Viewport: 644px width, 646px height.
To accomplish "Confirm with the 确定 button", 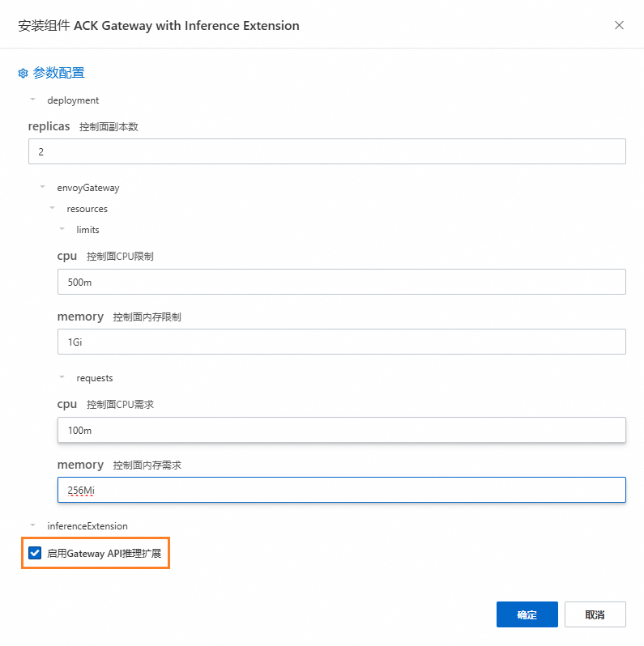I will point(527,614).
